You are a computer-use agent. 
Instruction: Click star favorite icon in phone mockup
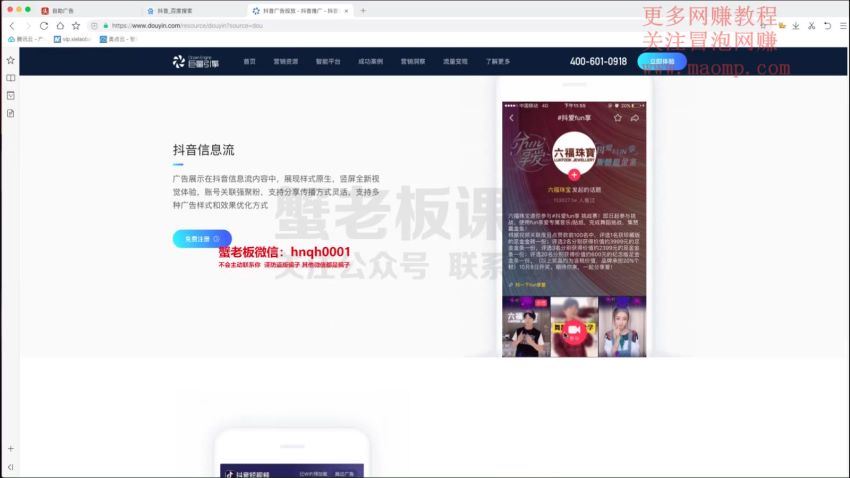click(617, 118)
